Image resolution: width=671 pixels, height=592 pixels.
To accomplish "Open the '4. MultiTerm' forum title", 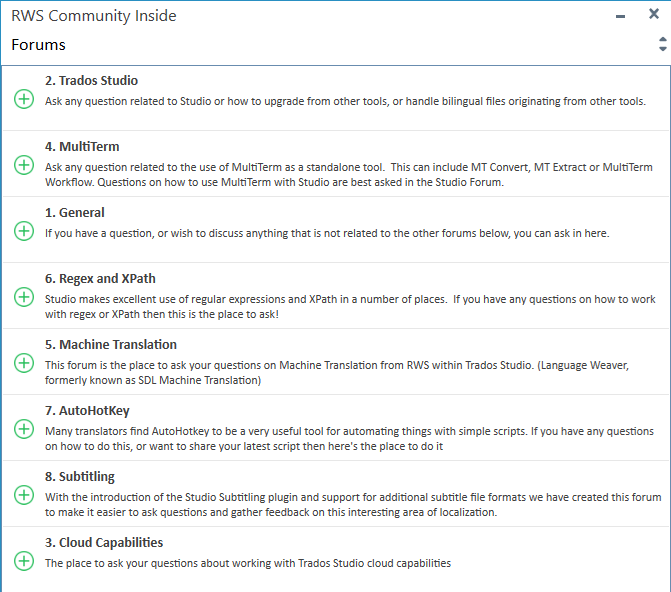I will click(82, 146).
